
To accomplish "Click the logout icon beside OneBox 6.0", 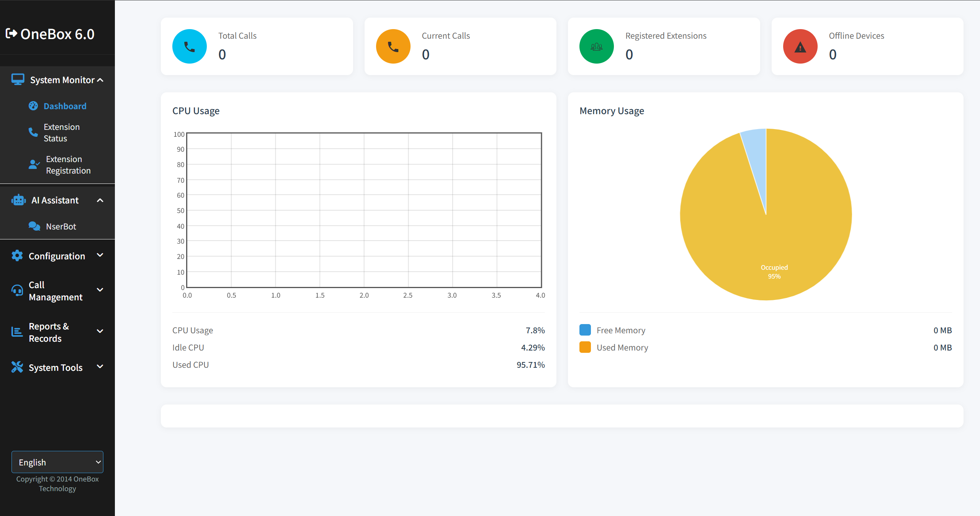I will (x=11, y=34).
